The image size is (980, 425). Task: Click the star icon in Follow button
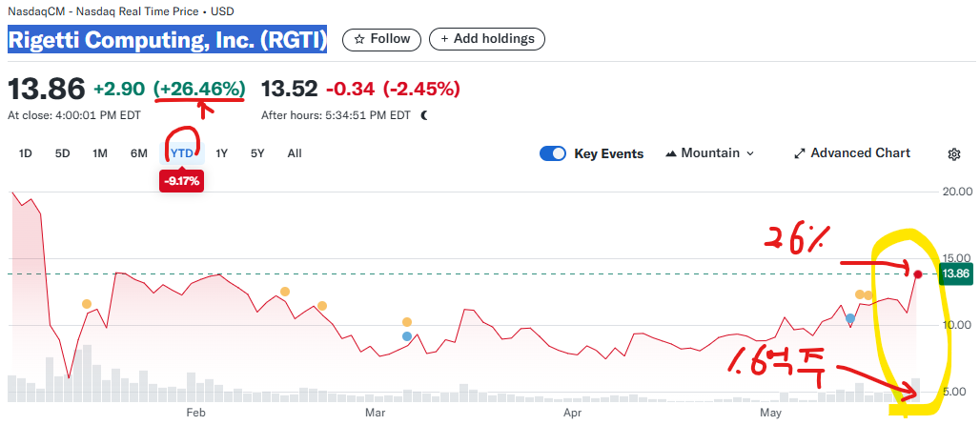[x=359, y=39]
